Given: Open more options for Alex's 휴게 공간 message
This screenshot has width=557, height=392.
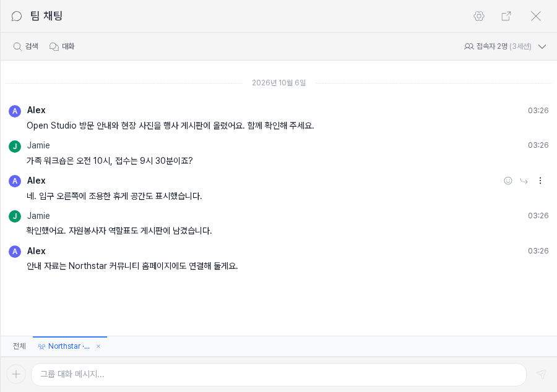Looking at the screenshot, I should [540, 181].
